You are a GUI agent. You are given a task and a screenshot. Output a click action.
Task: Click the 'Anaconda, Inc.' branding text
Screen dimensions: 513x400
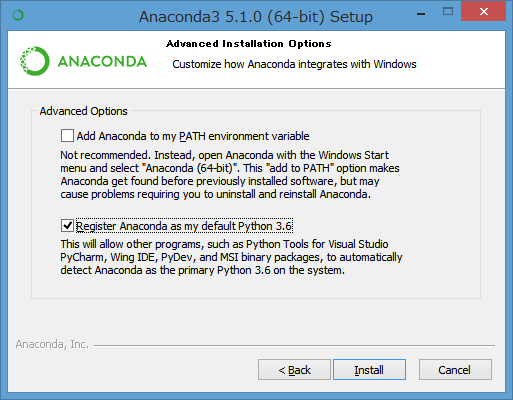[x=52, y=344]
